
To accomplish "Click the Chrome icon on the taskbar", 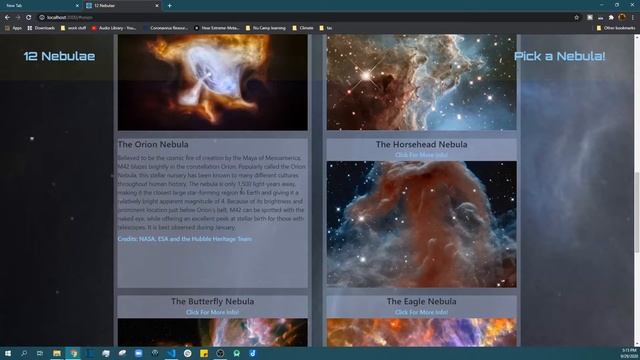I will tap(73, 353).
